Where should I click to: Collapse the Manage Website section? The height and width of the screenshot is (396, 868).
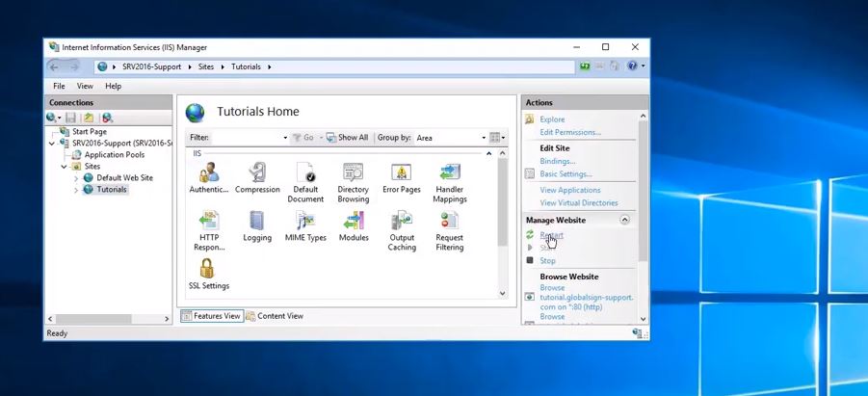click(x=624, y=220)
